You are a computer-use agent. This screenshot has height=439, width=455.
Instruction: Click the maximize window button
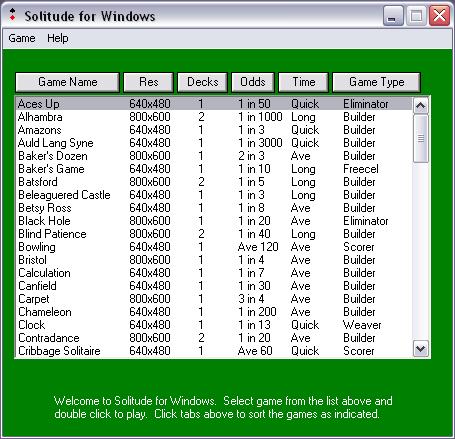point(416,16)
